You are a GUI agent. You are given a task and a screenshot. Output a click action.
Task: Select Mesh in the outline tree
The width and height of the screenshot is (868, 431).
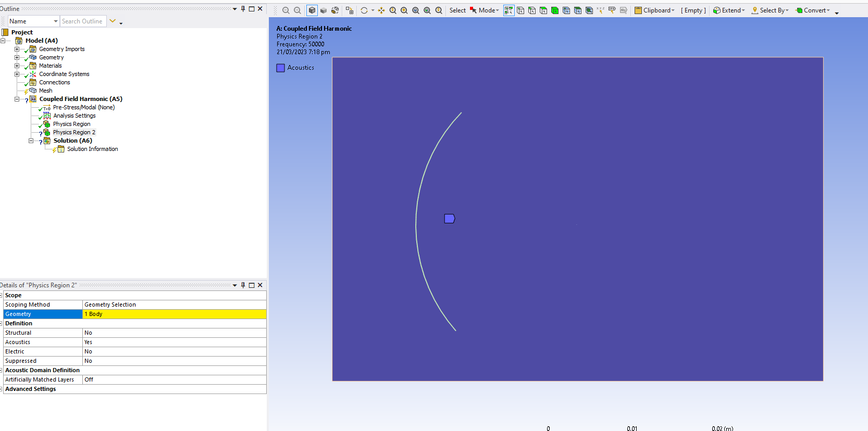[x=46, y=91]
